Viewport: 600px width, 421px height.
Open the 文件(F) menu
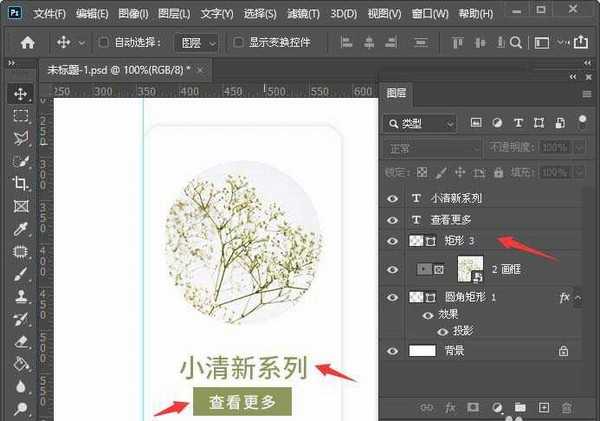coord(48,14)
